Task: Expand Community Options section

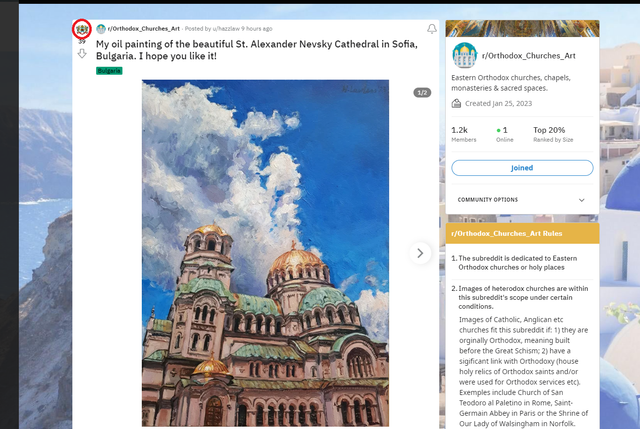Action: [522, 200]
